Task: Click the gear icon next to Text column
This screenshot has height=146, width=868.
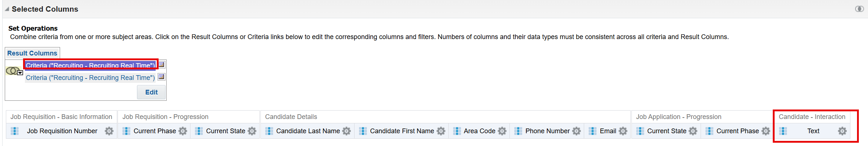Action: click(x=842, y=131)
